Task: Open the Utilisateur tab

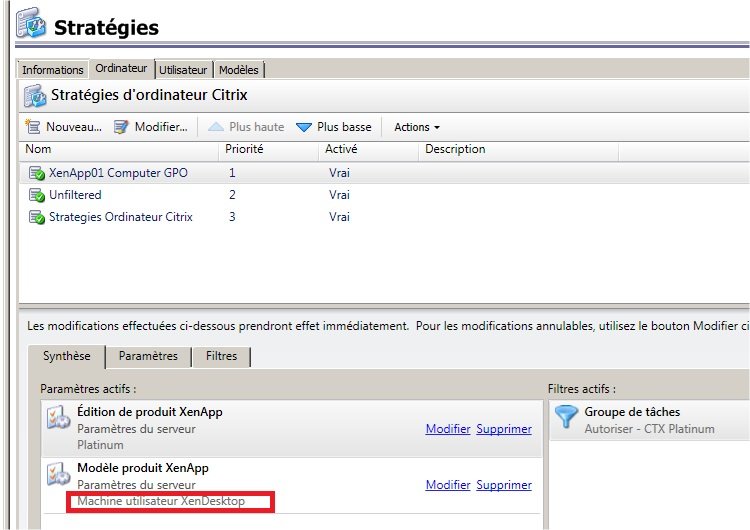Action: pyautogui.click(x=183, y=70)
